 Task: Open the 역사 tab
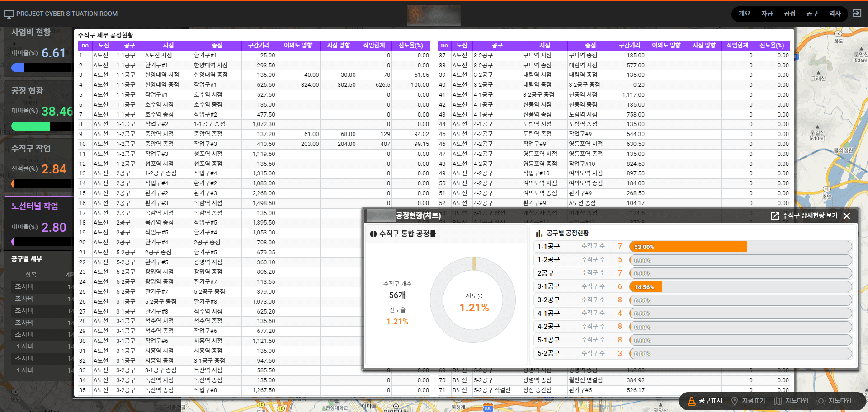tap(835, 14)
